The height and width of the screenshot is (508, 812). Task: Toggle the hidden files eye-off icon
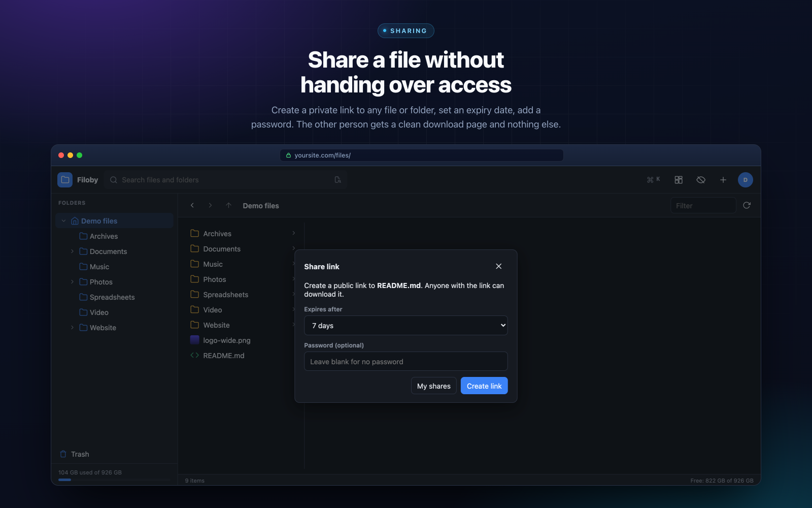coord(701,180)
